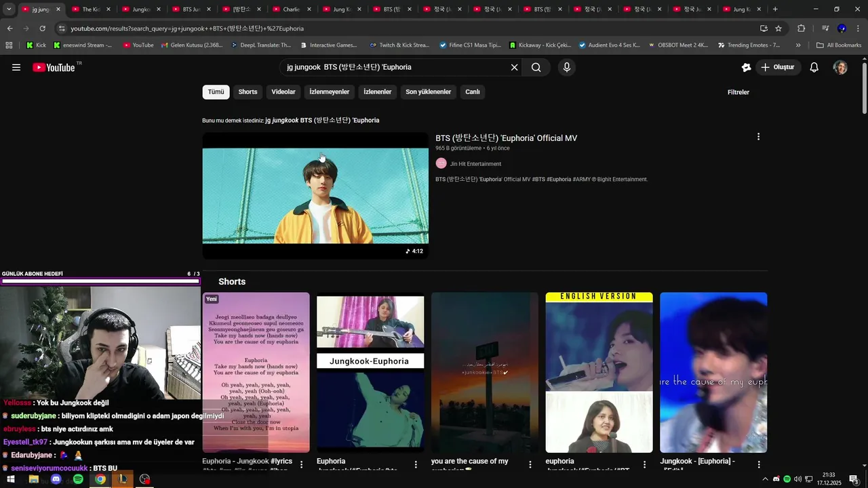Open the Oluştur create button

pyautogui.click(x=778, y=67)
